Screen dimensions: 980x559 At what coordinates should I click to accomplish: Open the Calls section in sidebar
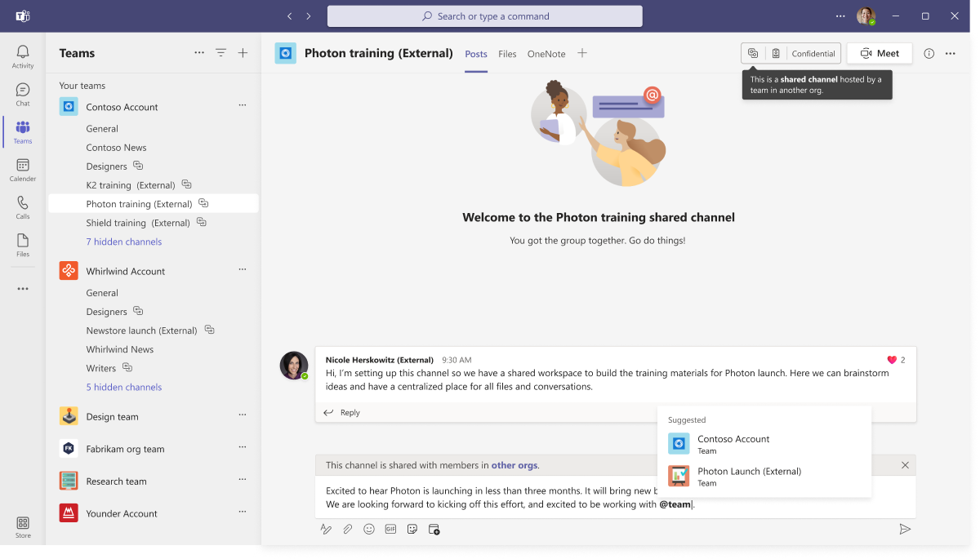pos(22,206)
